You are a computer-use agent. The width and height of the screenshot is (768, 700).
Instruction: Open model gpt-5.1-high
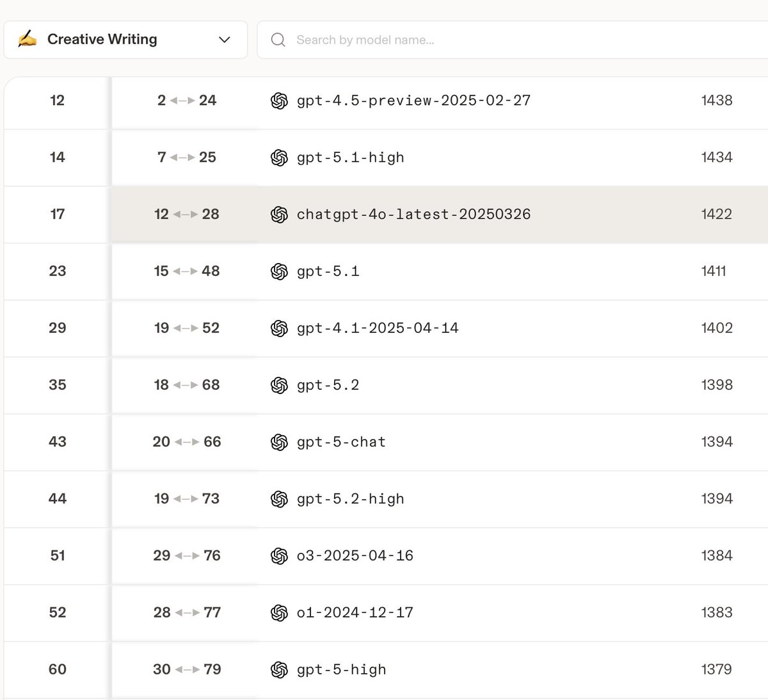coord(351,157)
